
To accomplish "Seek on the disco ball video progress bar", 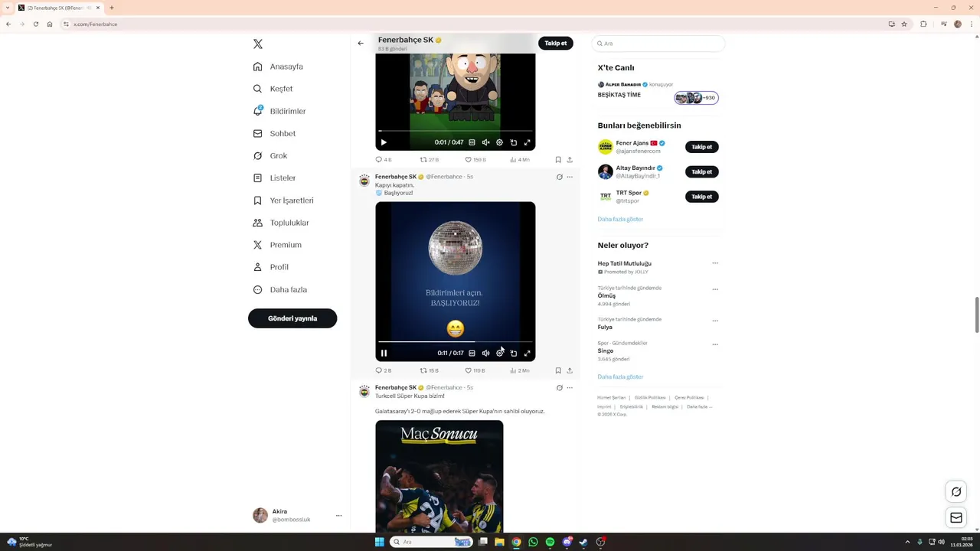I will pyautogui.click(x=455, y=342).
